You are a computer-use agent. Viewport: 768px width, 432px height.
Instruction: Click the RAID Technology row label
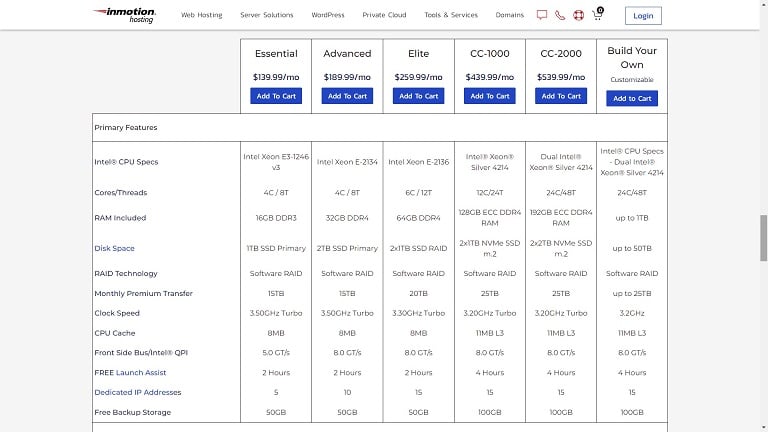click(126, 273)
